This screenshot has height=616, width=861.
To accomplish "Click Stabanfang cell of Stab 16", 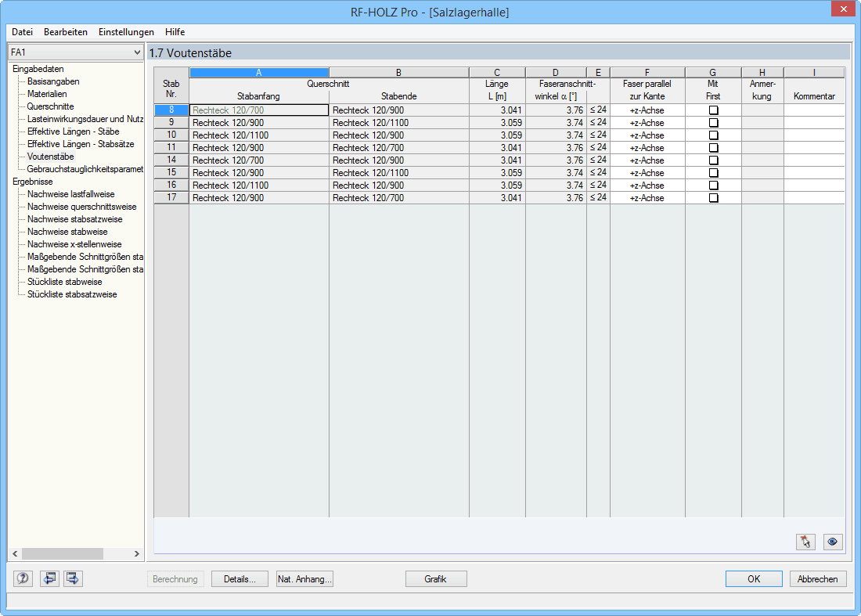I will 259,186.
